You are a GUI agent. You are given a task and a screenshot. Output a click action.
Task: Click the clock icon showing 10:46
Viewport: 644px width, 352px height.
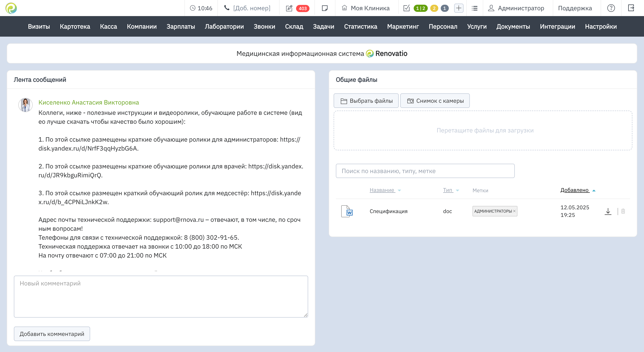click(x=193, y=8)
